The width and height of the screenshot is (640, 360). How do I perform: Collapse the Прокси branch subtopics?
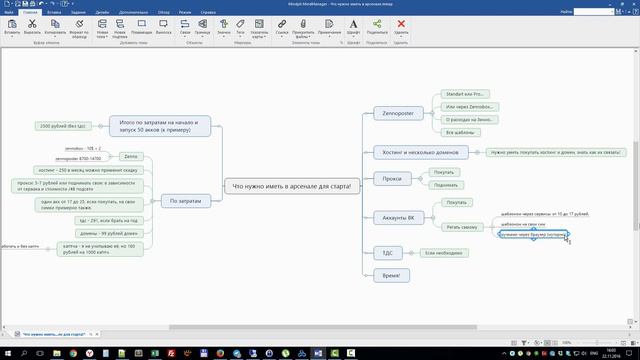pyautogui.click(x=420, y=178)
